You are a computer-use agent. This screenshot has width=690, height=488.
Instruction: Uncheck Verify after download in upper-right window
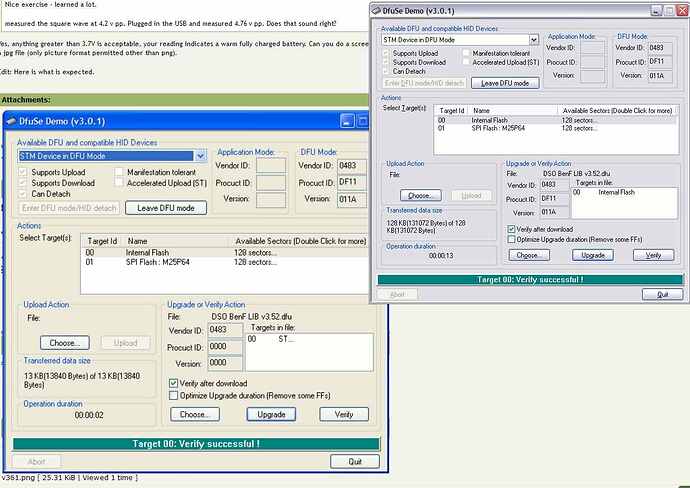pyautogui.click(x=511, y=229)
